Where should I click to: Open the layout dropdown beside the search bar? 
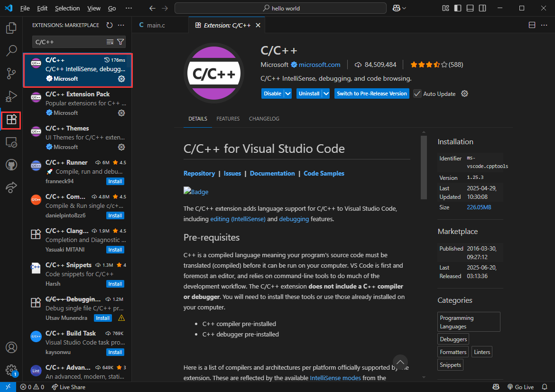tap(398, 8)
